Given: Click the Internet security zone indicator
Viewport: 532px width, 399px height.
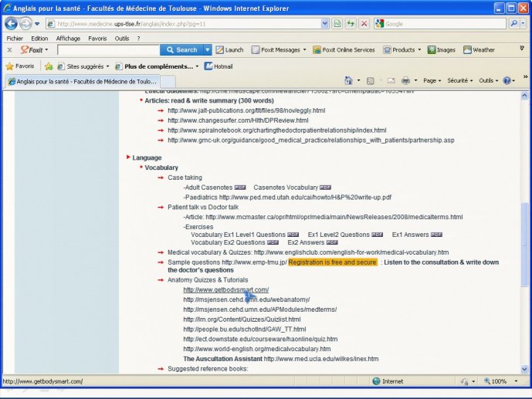Looking at the screenshot, I should tap(388, 381).
